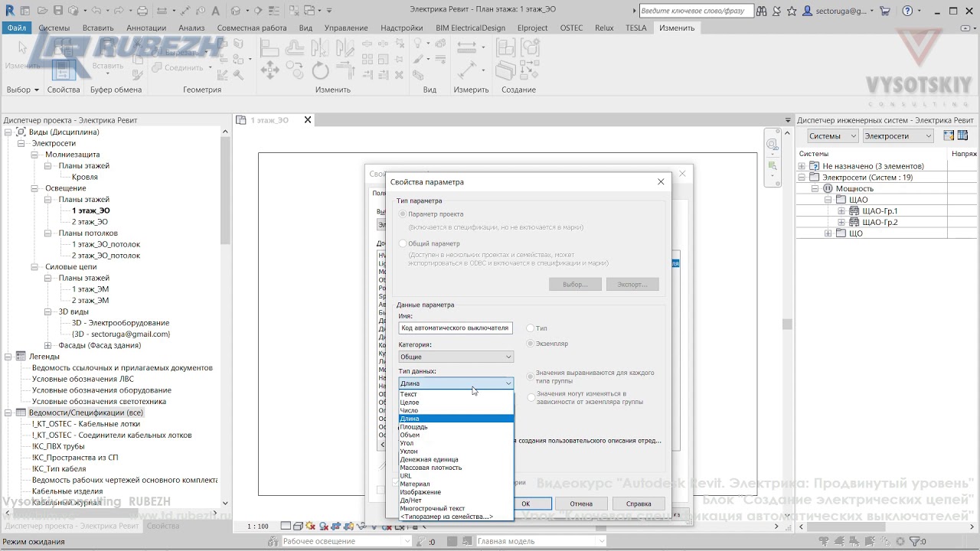Open a file from the quick access toolbar

tap(41, 11)
